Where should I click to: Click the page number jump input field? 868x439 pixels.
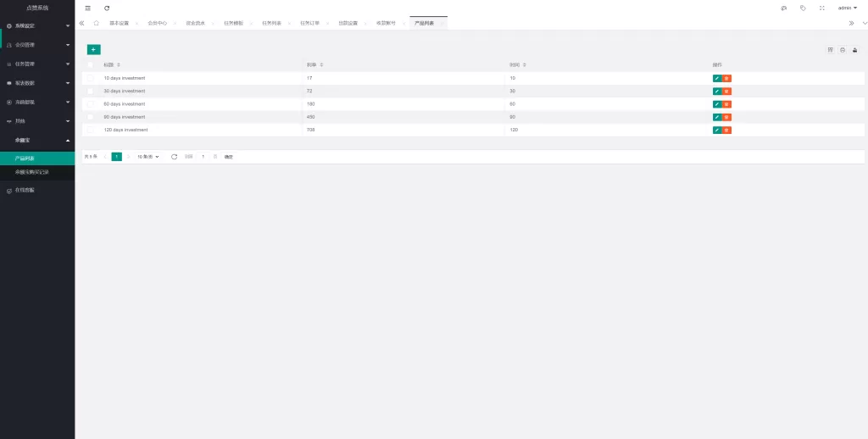coord(203,157)
